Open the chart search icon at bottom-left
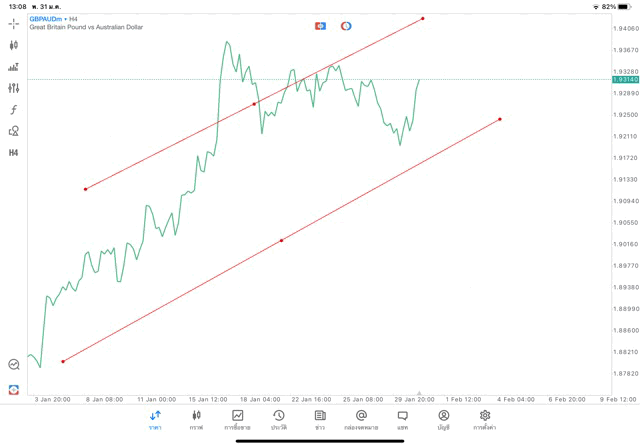This screenshot has width=640, height=447. (13, 365)
